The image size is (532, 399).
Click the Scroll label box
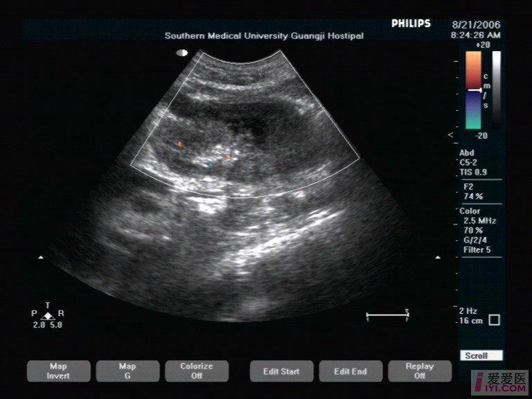[477, 356]
